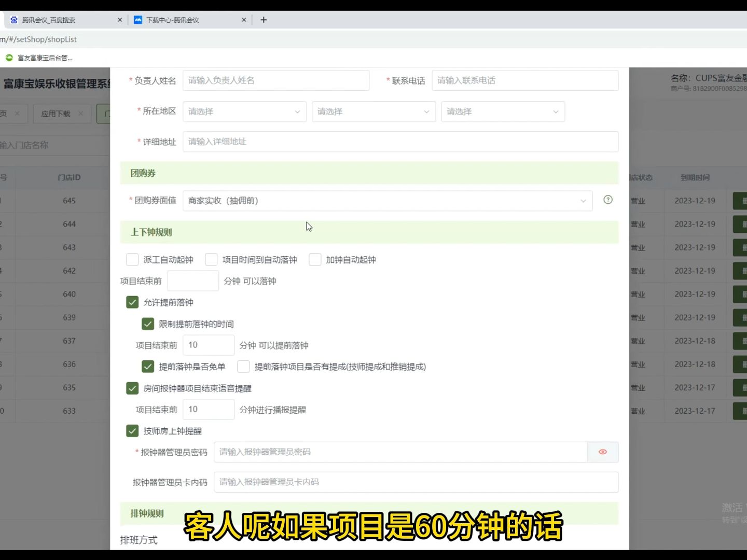Image resolution: width=747 pixels, height=560 pixels.
Task: Click the 报钟器管理员密码 input field
Action: (400, 452)
